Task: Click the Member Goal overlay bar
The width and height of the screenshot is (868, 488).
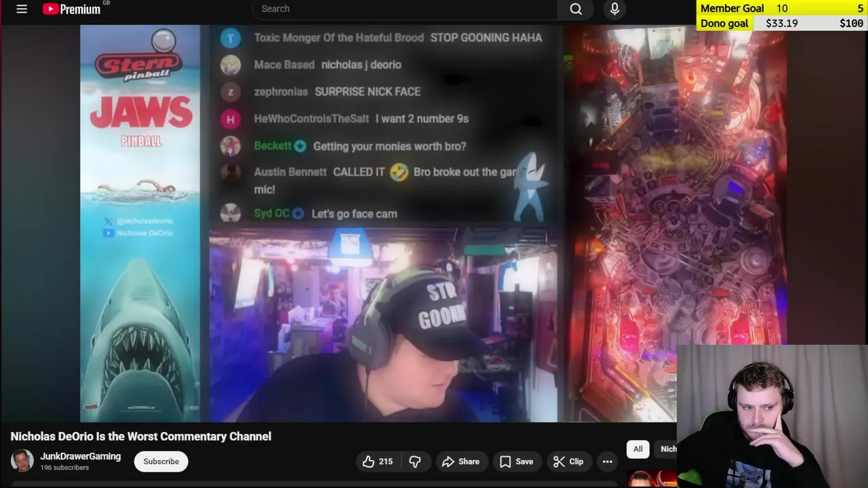Action: 782,8
